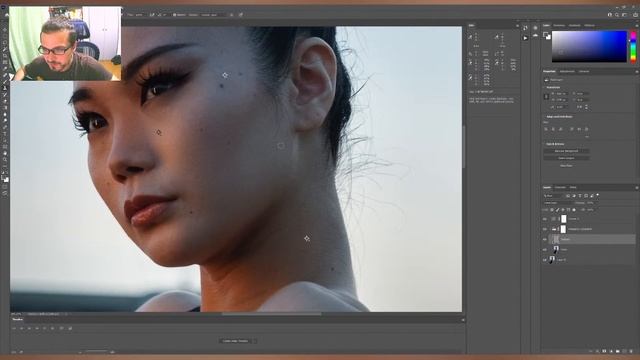Collapse the Transform section

pyautogui.click(x=544, y=87)
